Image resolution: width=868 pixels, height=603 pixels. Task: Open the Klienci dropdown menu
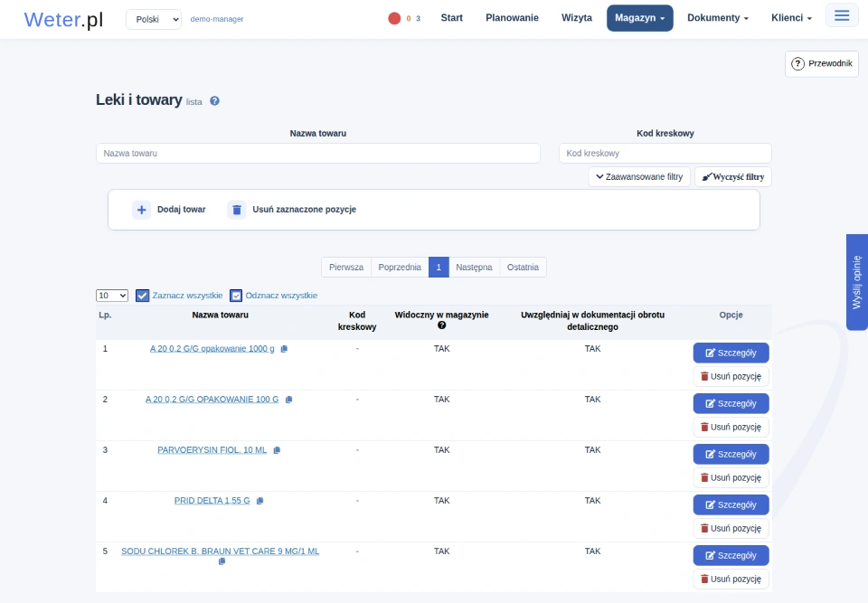tap(792, 18)
